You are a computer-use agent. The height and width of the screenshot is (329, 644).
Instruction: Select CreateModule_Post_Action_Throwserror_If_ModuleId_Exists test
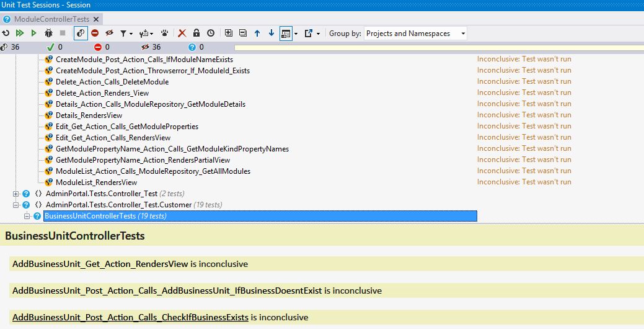coord(152,71)
